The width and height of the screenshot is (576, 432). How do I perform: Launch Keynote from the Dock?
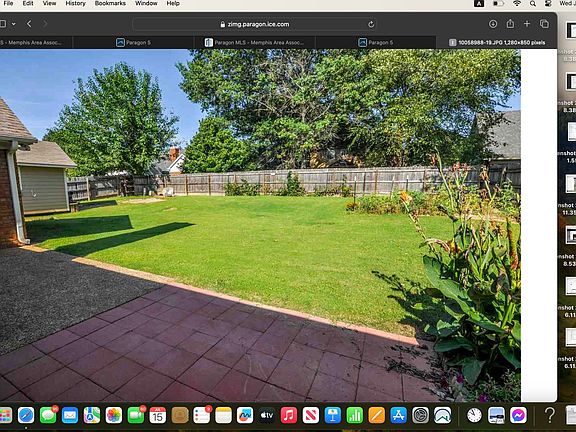tap(333, 415)
